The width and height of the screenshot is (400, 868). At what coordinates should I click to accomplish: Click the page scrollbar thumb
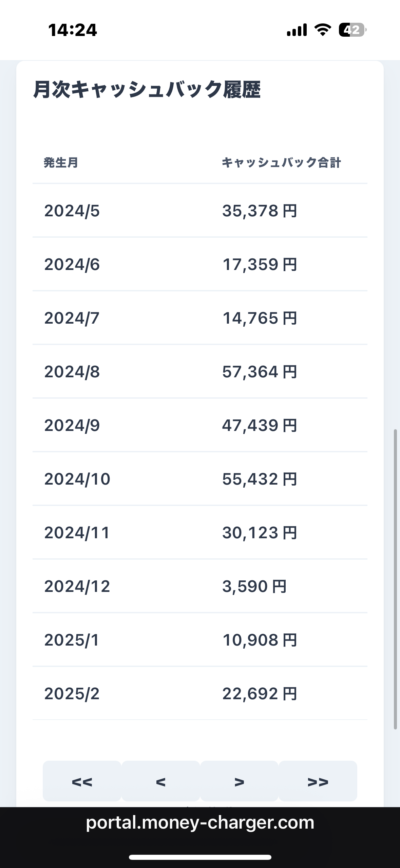[x=395, y=577]
